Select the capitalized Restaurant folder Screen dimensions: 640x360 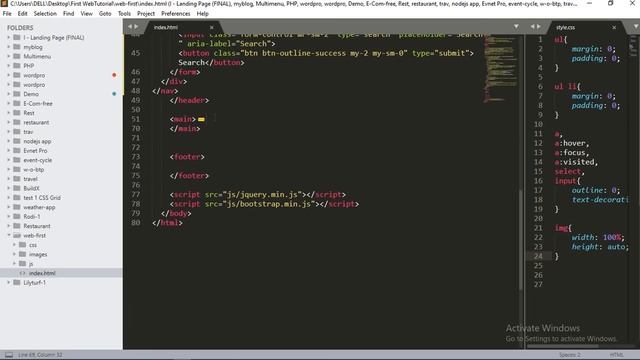pyautogui.click(x=37, y=226)
